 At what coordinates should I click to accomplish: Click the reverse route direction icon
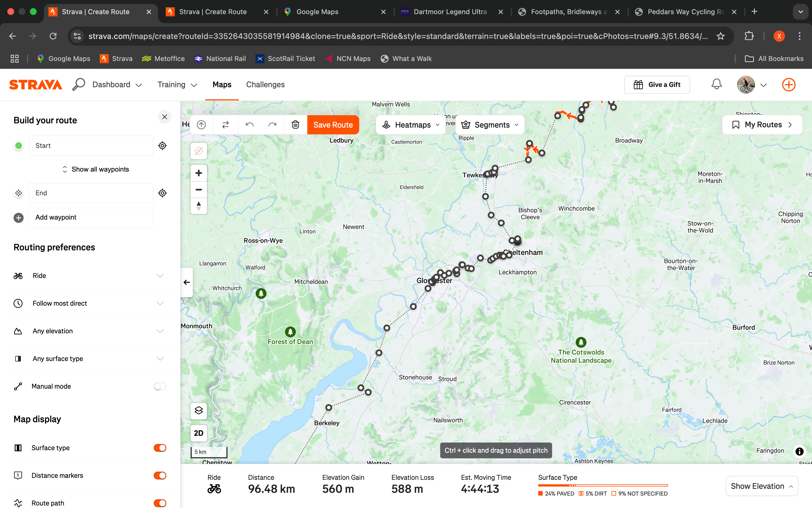pos(226,125)
